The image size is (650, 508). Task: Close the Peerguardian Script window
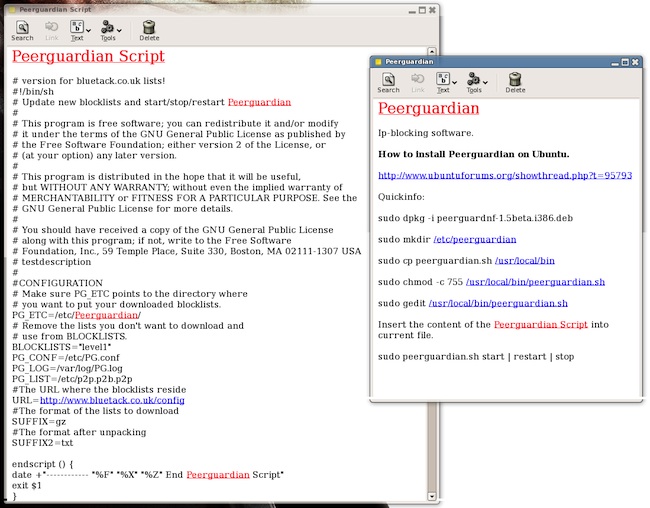coord(432,10)
